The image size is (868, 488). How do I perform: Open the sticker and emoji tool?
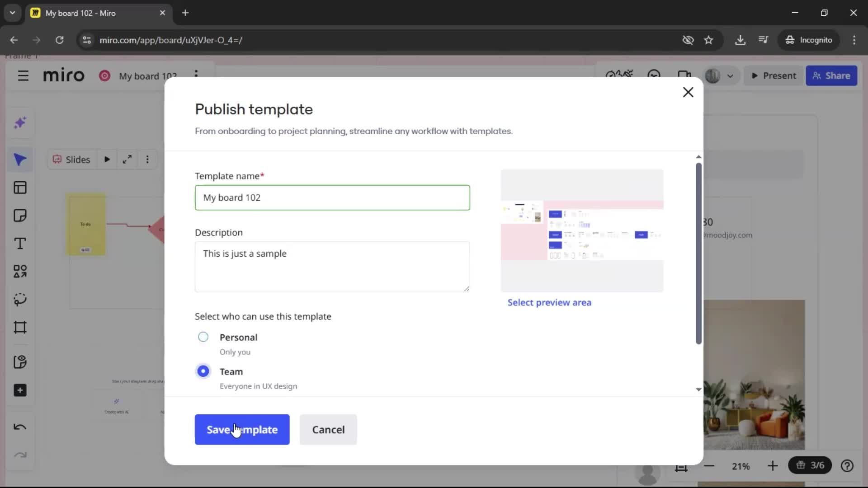click(20, 362)
